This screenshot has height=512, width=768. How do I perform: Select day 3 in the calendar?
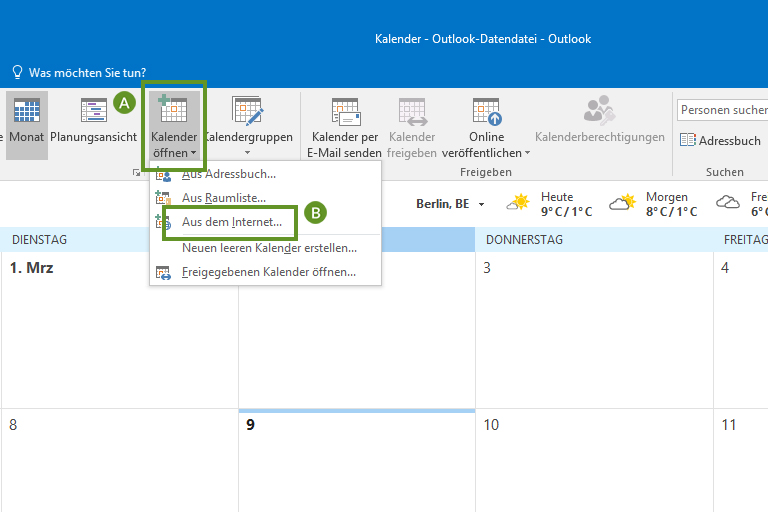594,330
